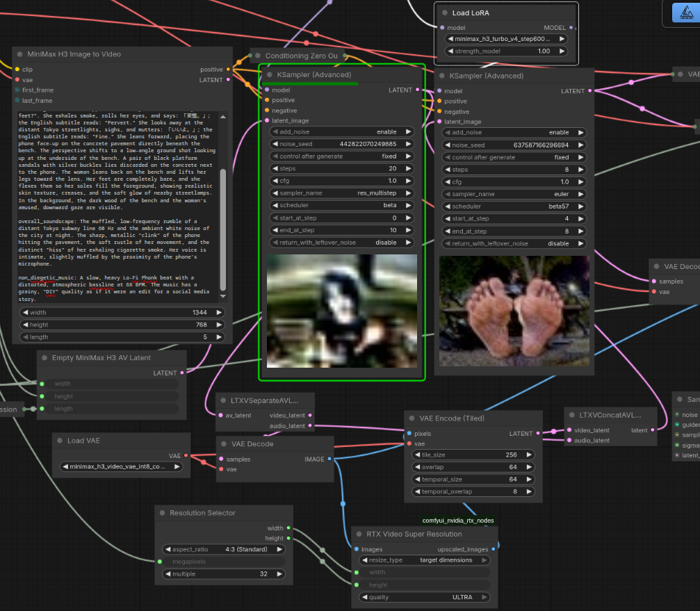The height and width of the screenshot is (611, 700).
Task: Click inside the prompt text area
Action: [x=117, y=207]
